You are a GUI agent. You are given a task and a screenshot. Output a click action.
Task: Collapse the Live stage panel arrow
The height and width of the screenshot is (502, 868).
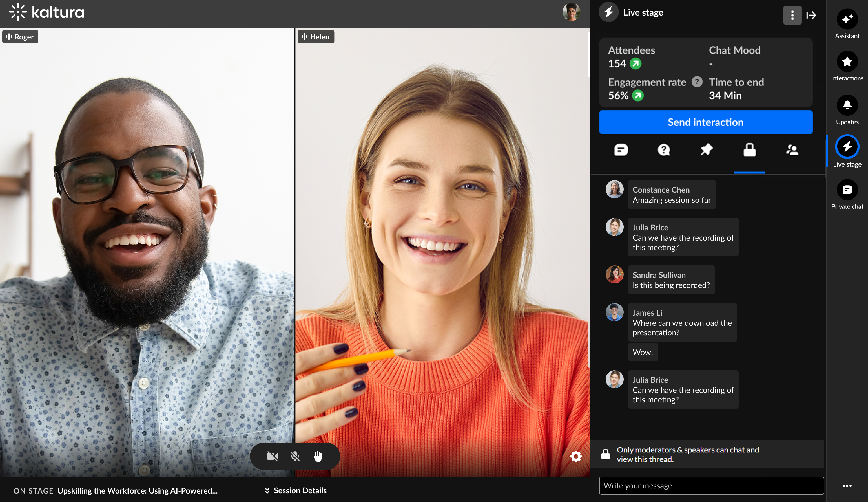[811, 15]
